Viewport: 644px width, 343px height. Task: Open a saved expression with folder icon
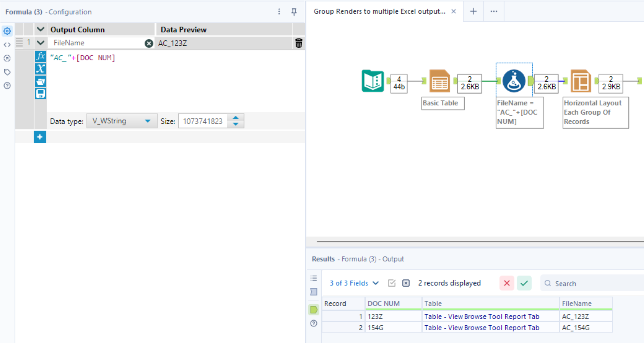[x=41, y=81]
